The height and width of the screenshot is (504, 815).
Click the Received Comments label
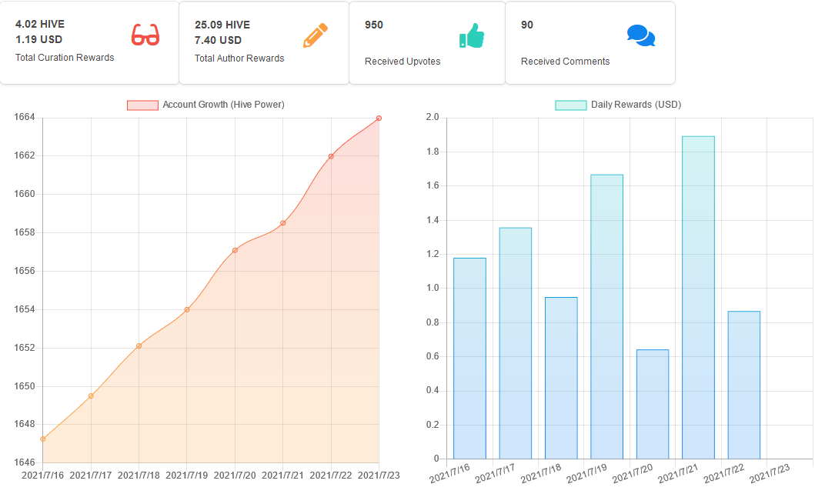[x=566, y=62]
